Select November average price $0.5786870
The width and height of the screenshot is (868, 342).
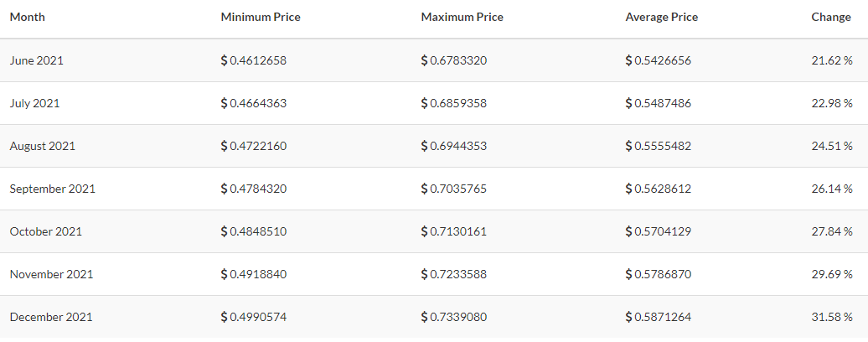click(659, 274)
